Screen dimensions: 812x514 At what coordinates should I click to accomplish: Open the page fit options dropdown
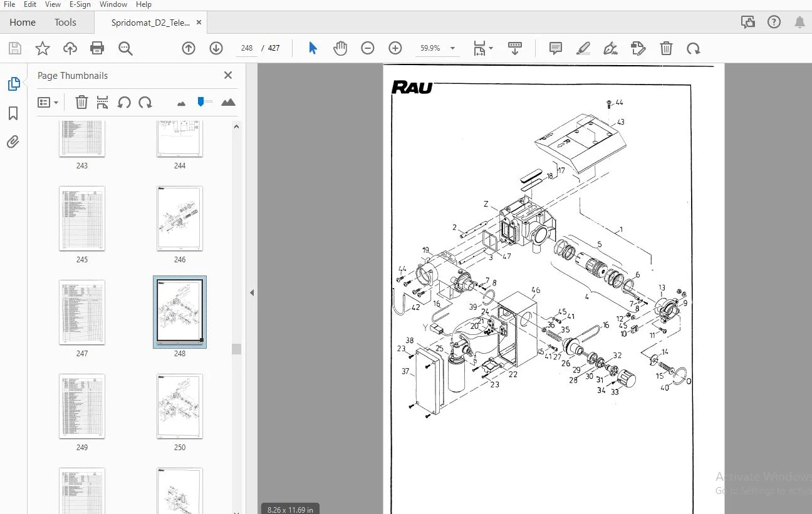[483, 48]
